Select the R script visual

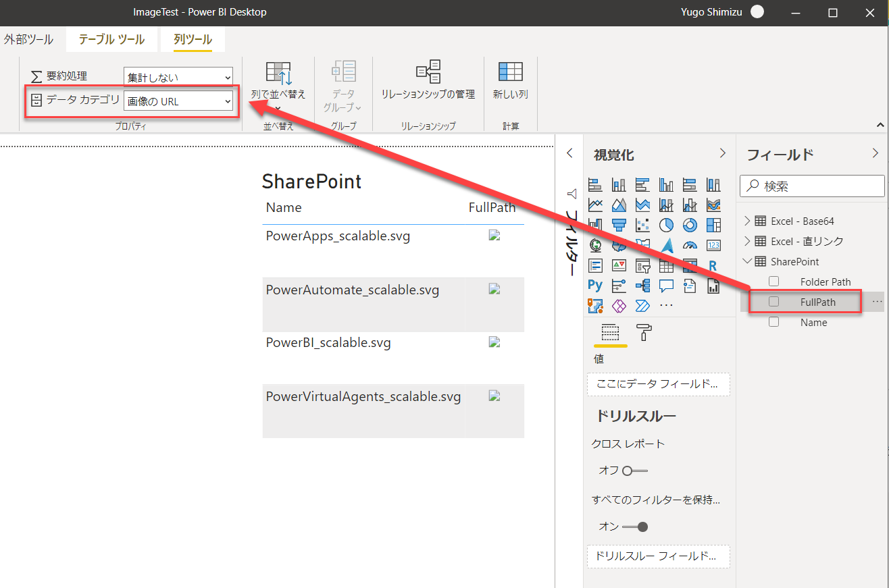[713, 265]
